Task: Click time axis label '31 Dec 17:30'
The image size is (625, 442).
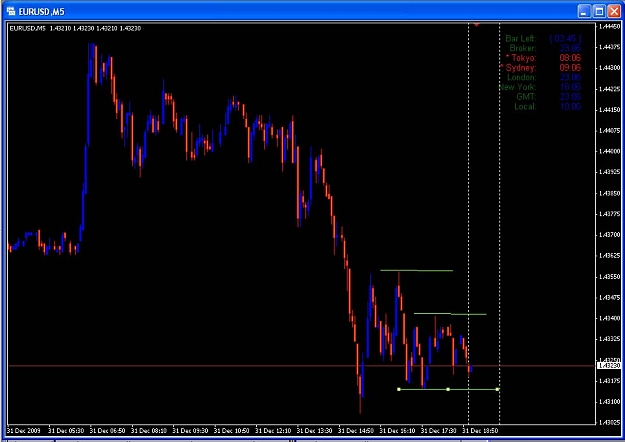Action: (x=439, y=431)
